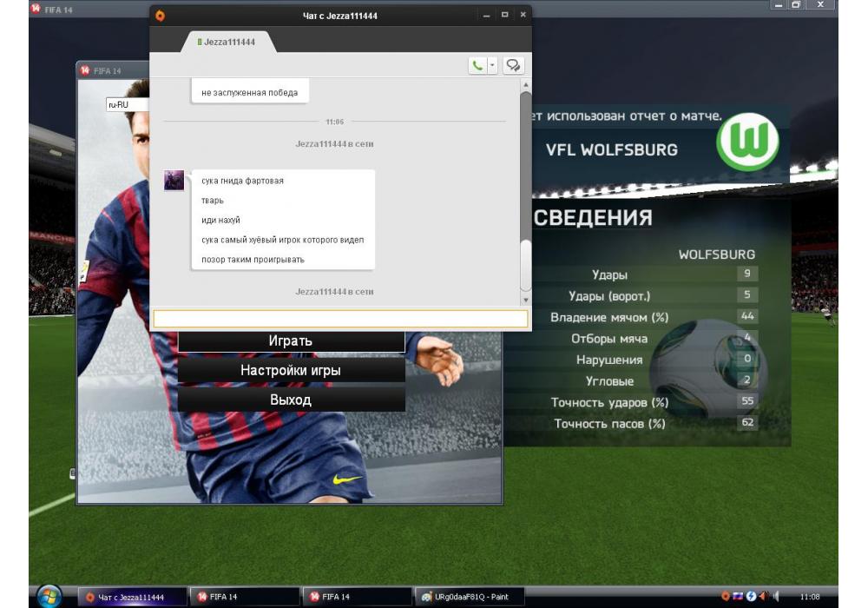Click the purple avatar of the sender
This screenshot has width=868, height=608.
[x=174, y=181]
